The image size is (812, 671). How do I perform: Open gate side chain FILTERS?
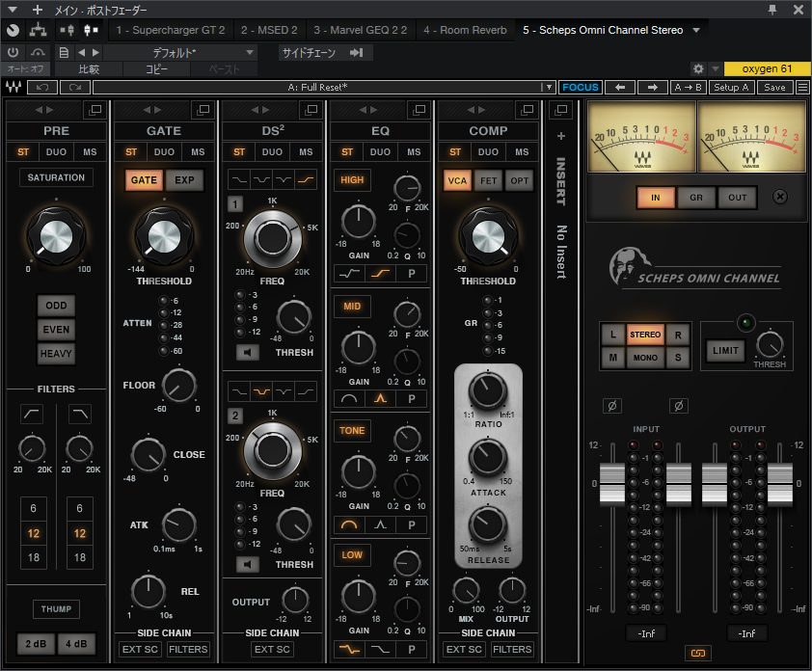188,649
